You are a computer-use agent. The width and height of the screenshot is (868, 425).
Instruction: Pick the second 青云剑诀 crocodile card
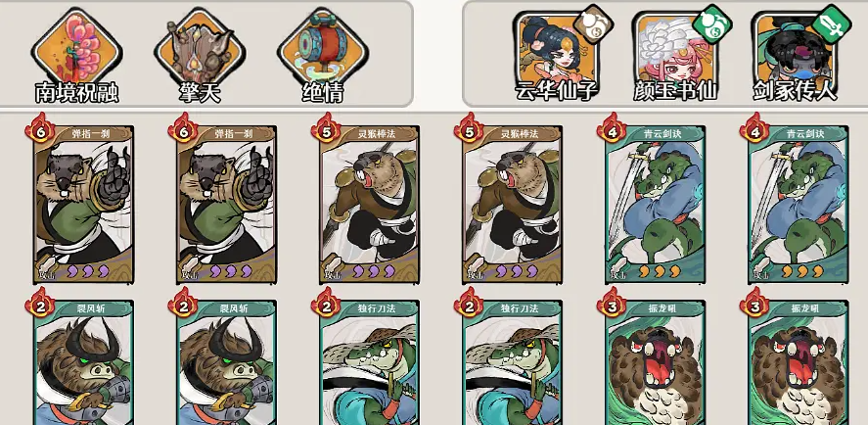click(798, 205)
